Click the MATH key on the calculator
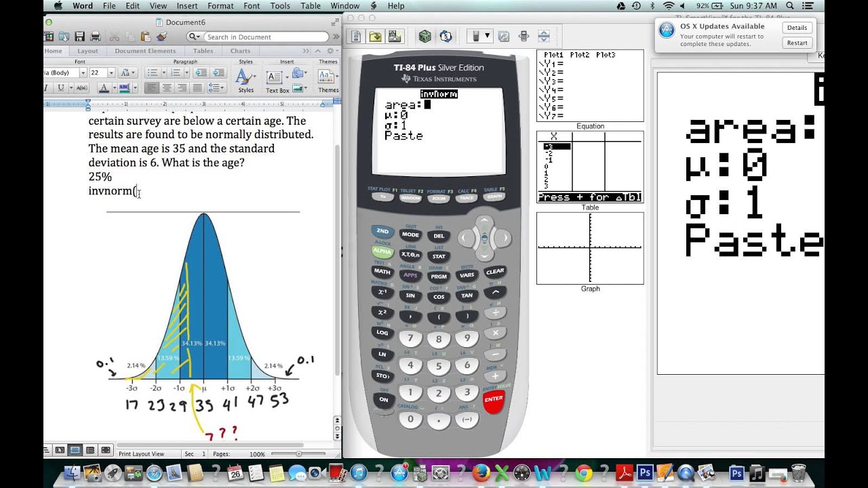Image resolution: width=868 pixels, height=488 pixels. tap(382, 271)
